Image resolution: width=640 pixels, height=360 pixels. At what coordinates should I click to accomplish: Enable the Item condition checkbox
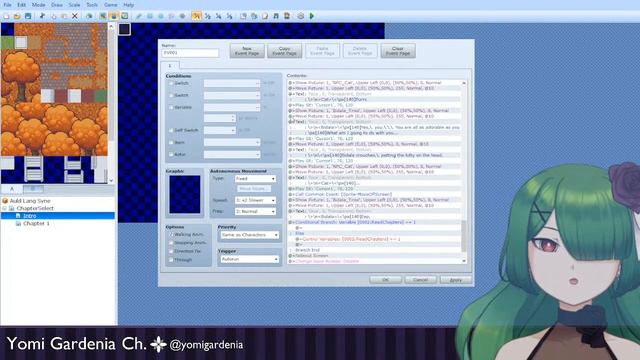171,142
